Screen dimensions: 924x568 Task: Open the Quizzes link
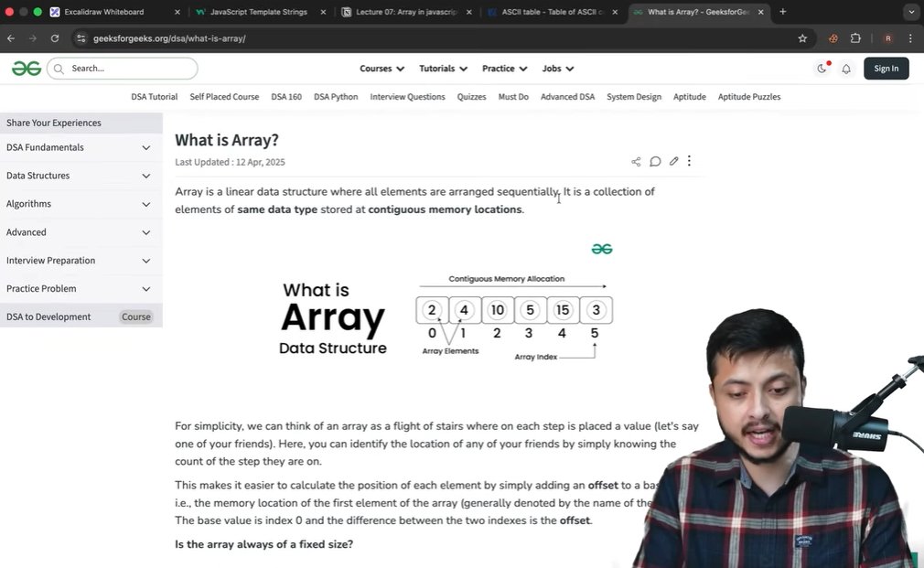(471, 97)
